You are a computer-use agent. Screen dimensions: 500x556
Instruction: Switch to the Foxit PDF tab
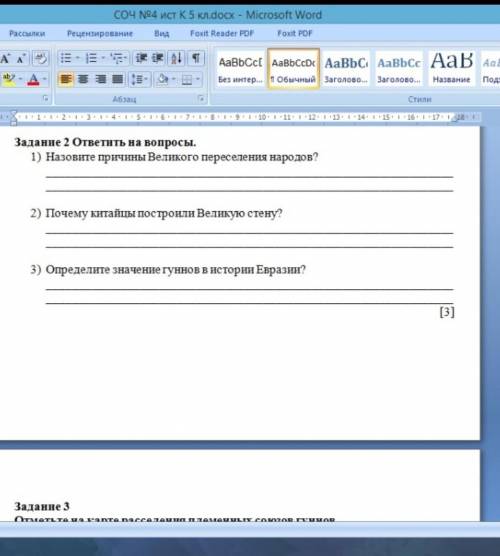click(x=295, y=34)
